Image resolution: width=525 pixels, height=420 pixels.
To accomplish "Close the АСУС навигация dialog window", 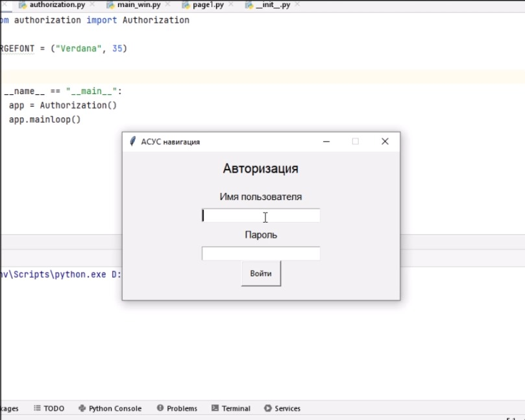I will (x=385, y=142).
